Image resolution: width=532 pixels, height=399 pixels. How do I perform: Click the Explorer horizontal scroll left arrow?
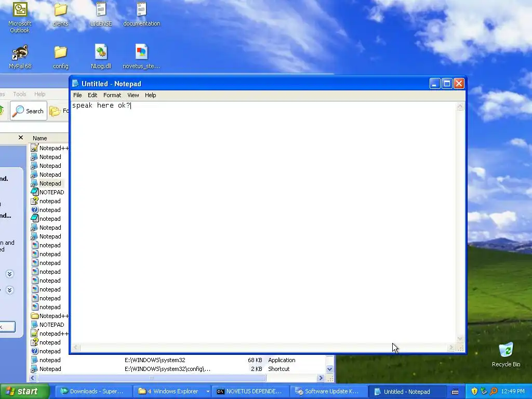(x=33, y=378)
